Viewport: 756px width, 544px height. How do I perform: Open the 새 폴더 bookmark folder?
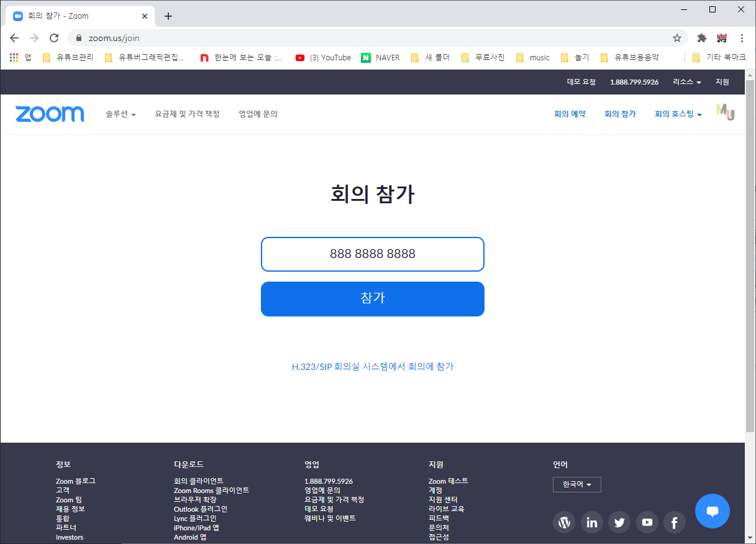[430, 58]
